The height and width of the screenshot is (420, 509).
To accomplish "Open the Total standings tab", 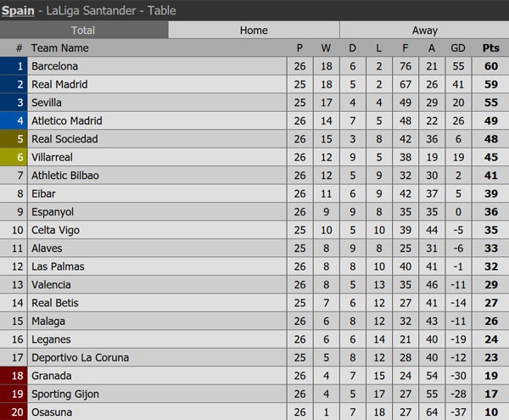I will tap(83, 30).
